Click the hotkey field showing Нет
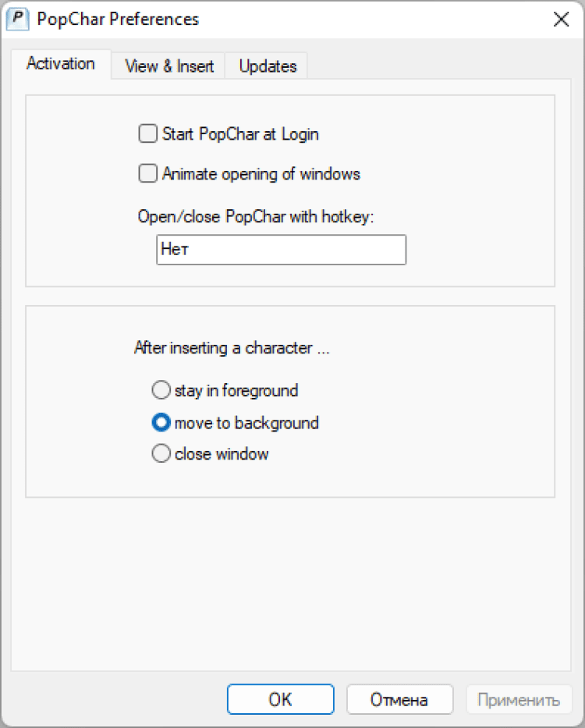This screenshot has height=728, width=585. pos(281,250)
